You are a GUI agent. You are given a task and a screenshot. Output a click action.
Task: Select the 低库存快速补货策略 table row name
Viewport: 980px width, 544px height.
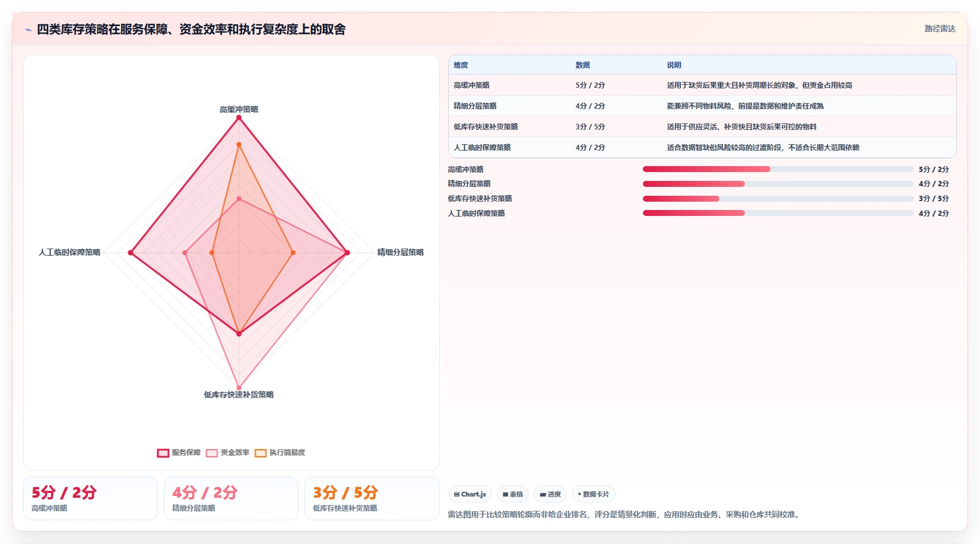[486, 127]
